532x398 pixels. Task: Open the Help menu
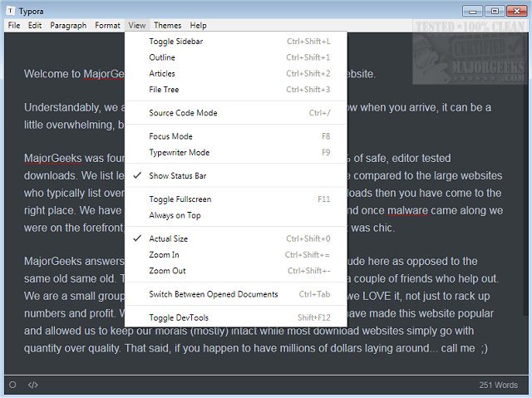point(198,26)
